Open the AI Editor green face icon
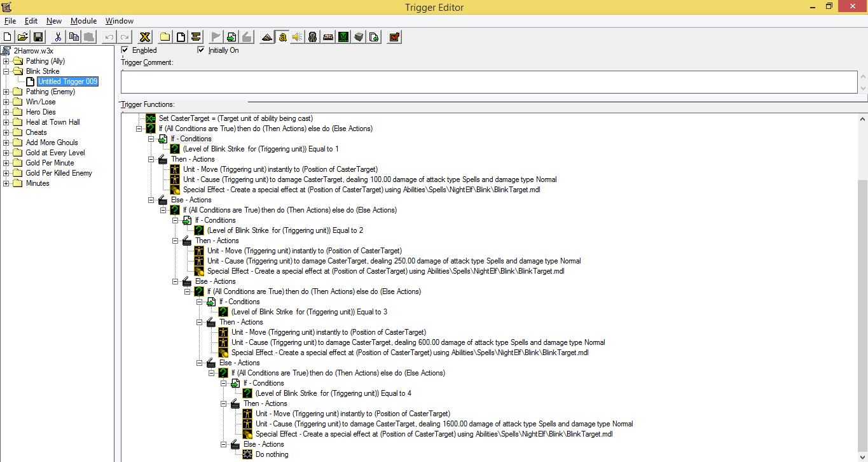 pos(343,37)
